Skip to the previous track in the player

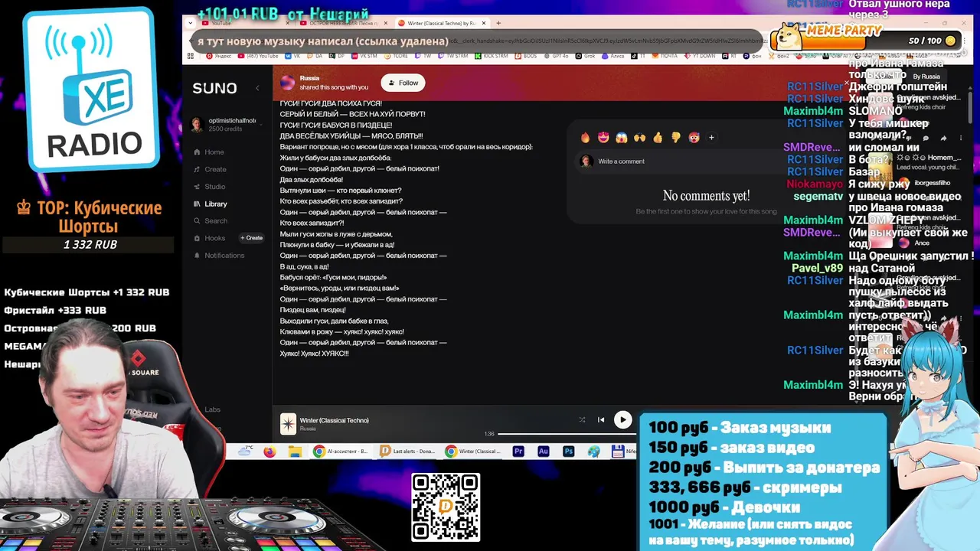[601, 419]
